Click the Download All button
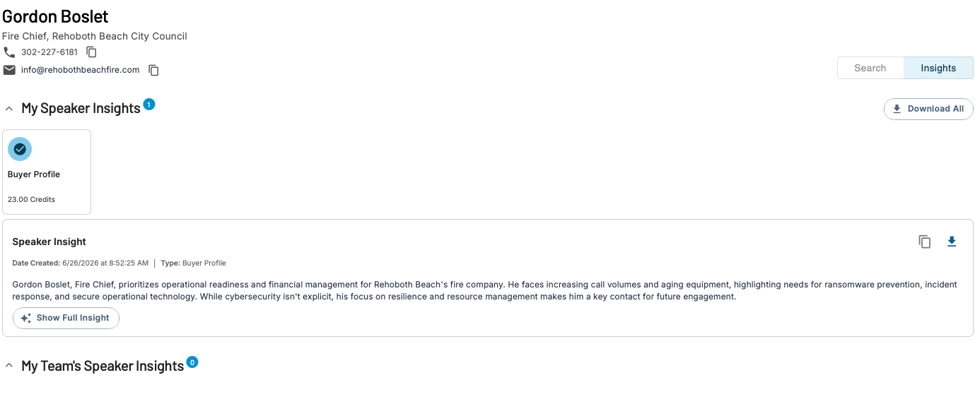This screenshot has height=404, width=980. point(928,109)
